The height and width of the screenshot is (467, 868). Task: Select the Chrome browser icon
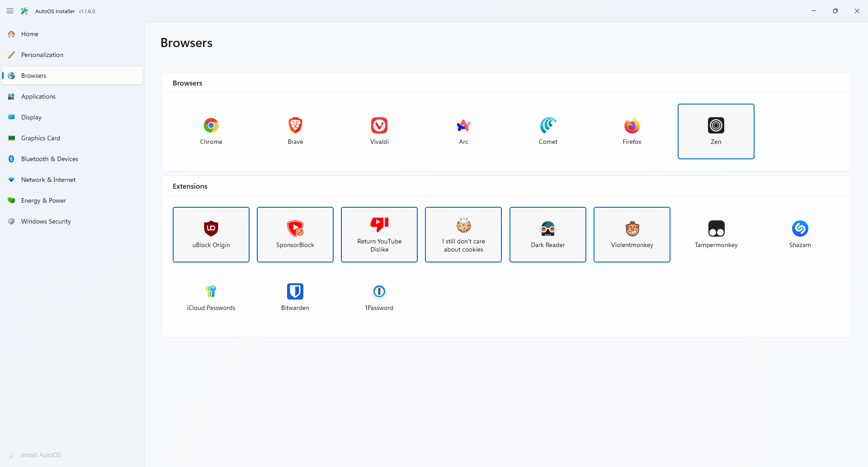pyautogui.click(x=211, y=125)
